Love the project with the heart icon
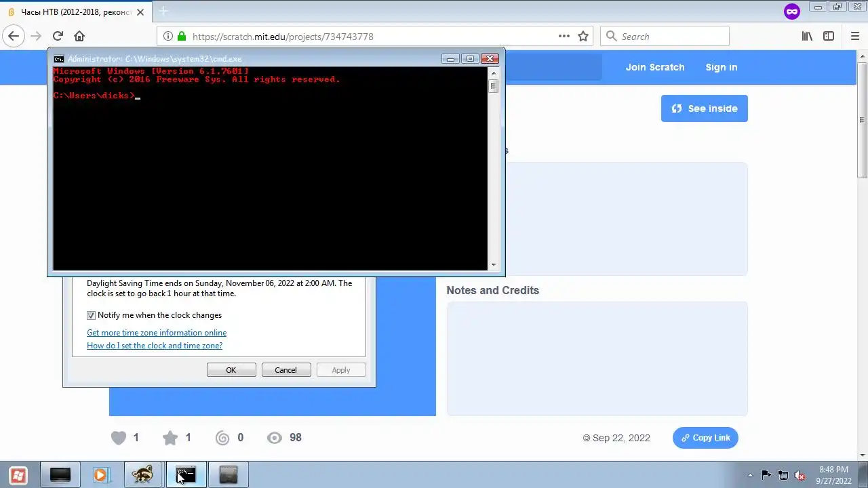 point(119,438)
